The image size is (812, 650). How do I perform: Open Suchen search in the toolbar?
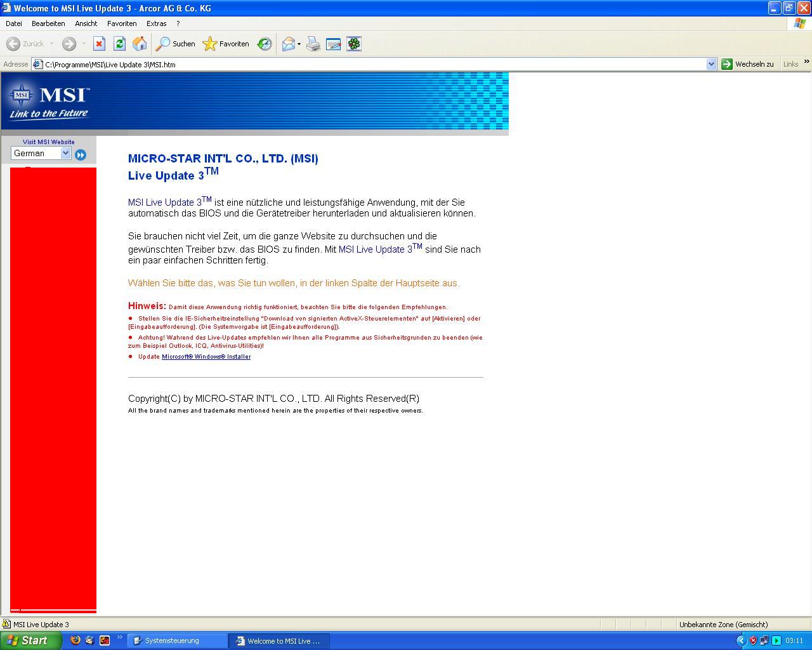point(176,44)
